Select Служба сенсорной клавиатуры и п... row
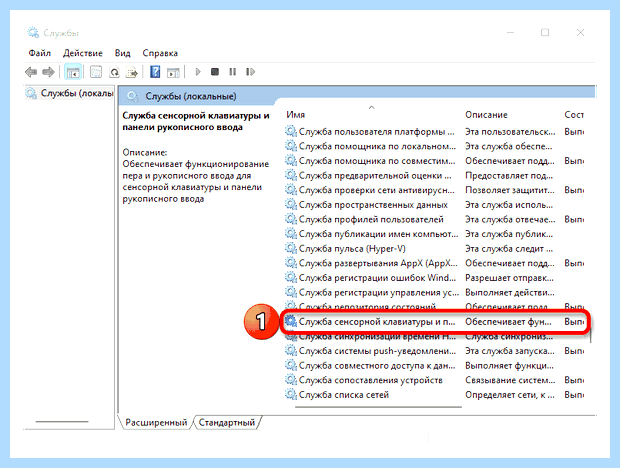Screen dimensions: 620x468 click(434, 322)
